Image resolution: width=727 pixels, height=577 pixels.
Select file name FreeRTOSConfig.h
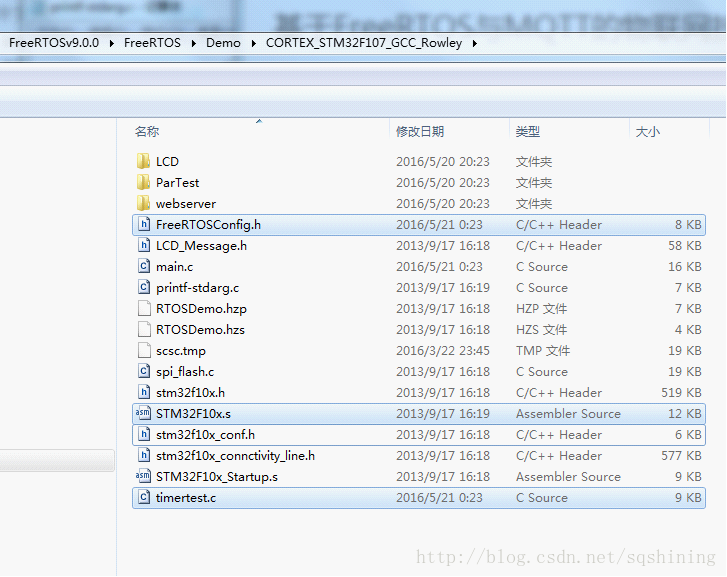click(208, 224)
